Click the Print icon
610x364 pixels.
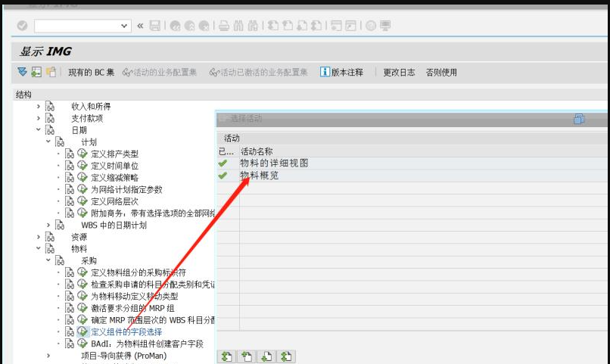[224, 26]
